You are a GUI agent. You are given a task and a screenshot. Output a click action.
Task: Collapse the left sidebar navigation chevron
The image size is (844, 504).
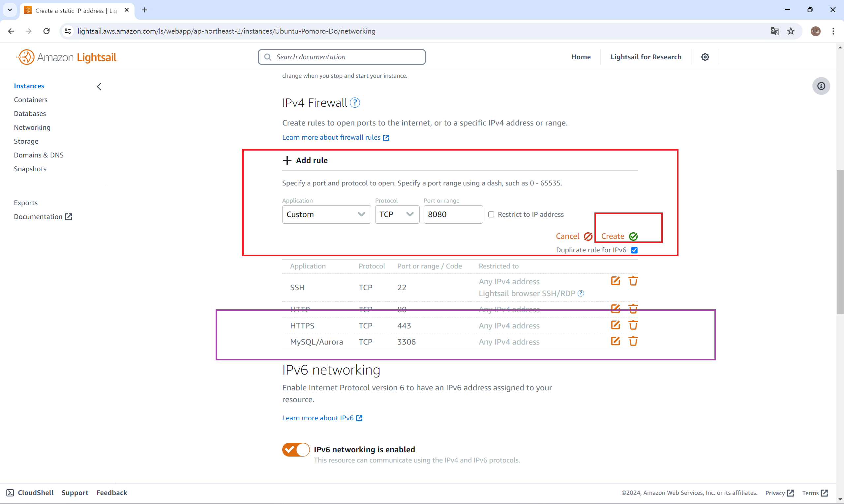tap(99, 87)
